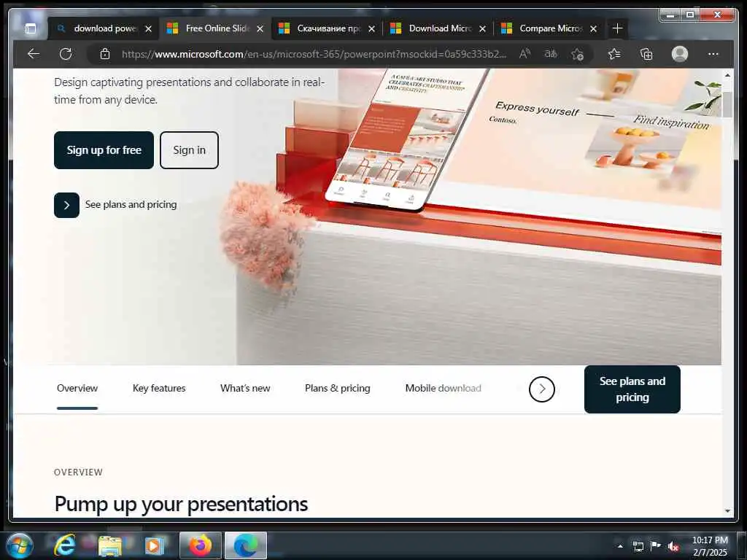Reload the current Microsoft PowerPoint page
The width and height of the screenshot is (747, 560).
coord(66,54)
